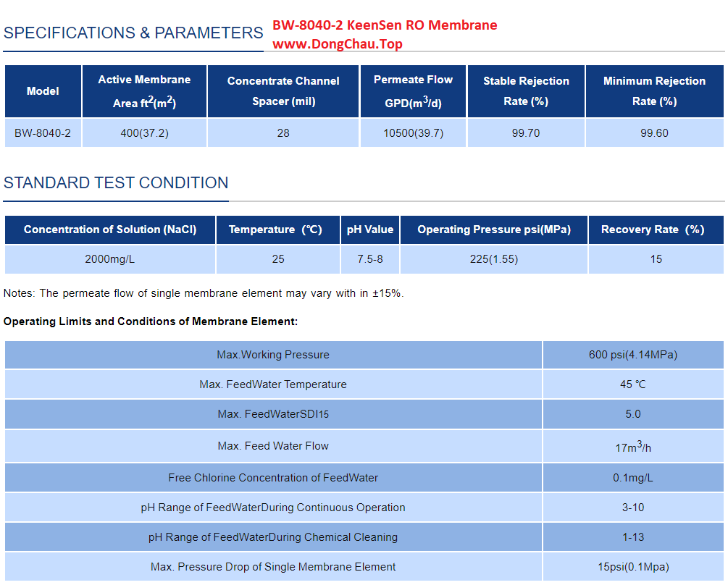This screenshot has height=585, width=728.
Task: Click the Recovery Rate (%) header
Action: click(656, 230)
